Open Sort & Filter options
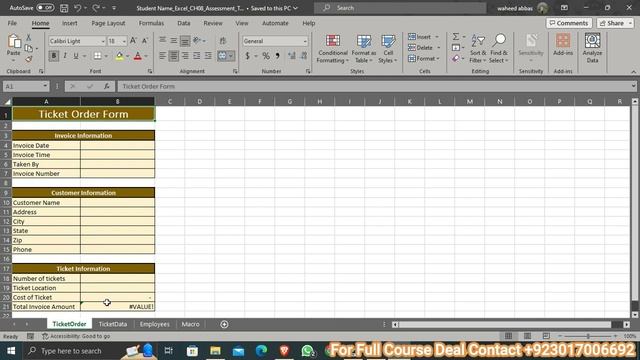The image size is (640, 360). 478,49
